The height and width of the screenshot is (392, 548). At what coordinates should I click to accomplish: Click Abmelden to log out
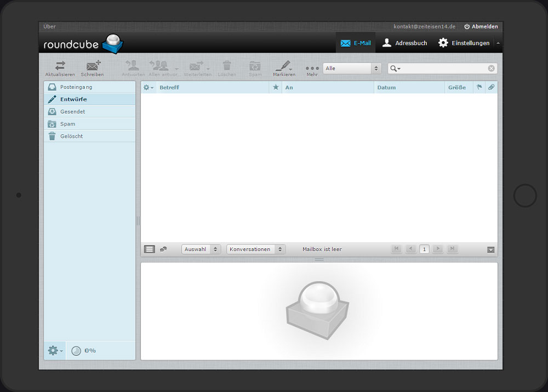pos(481,26)
